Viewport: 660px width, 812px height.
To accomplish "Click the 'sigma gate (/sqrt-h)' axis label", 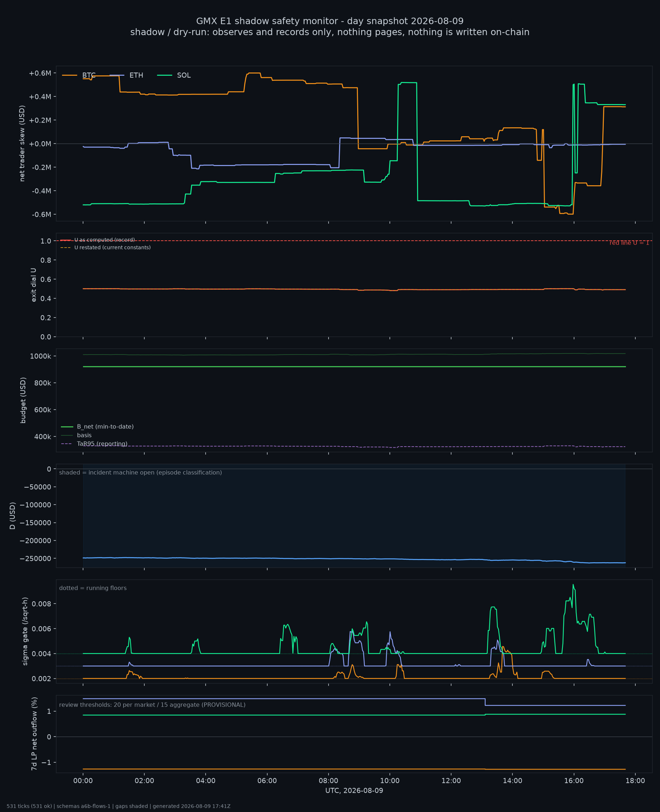I will [25, 631].
